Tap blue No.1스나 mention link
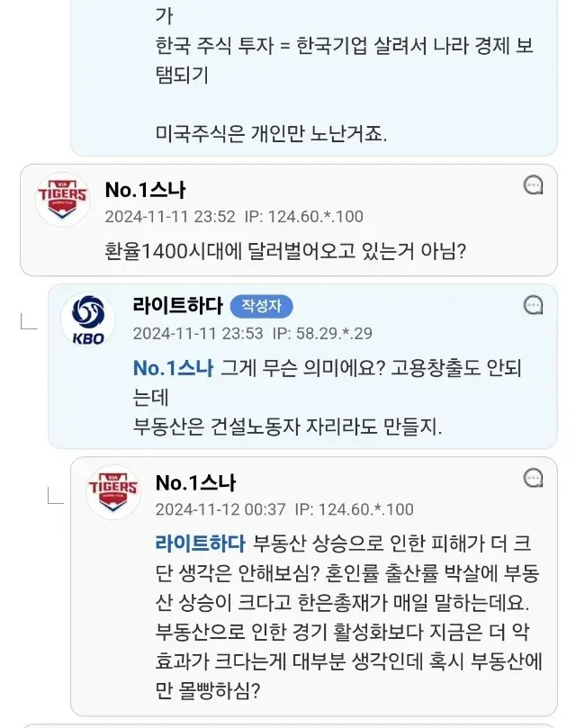This screenshot has width=576, height=728. 174,368
